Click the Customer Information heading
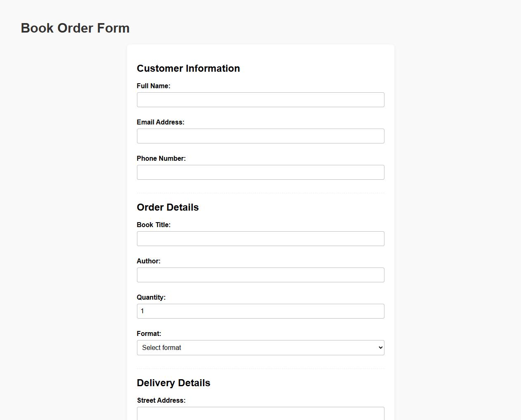521x420 pixels. (x=189, y=68)
